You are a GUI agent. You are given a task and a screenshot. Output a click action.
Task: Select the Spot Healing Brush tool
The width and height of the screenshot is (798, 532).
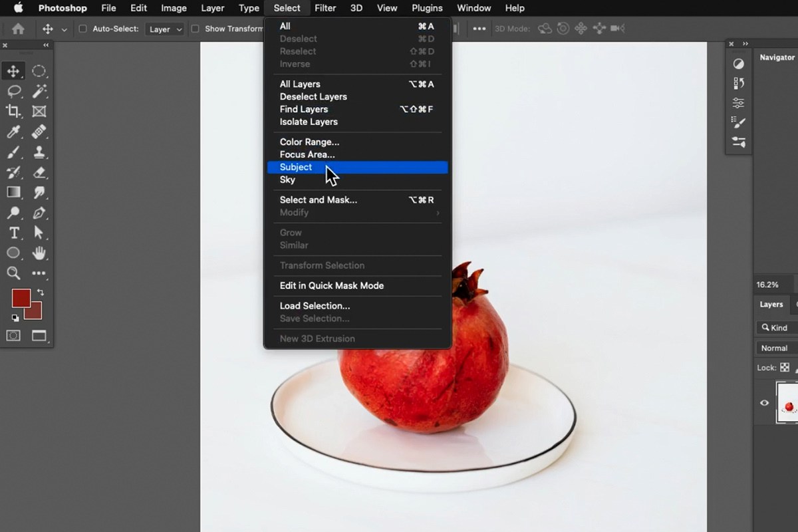click(39, 132)
